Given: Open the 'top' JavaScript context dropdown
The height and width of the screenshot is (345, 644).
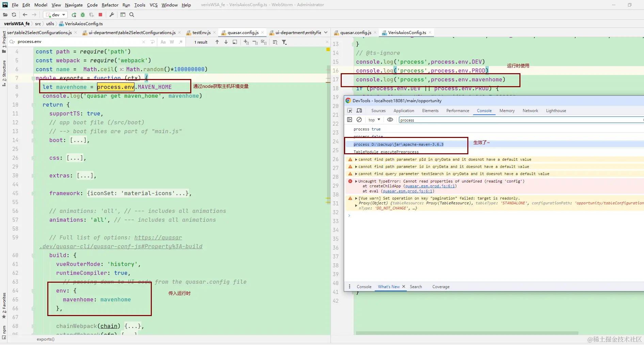Looking at the screenshot, I should pyautogui.click(x=374, y=120).
